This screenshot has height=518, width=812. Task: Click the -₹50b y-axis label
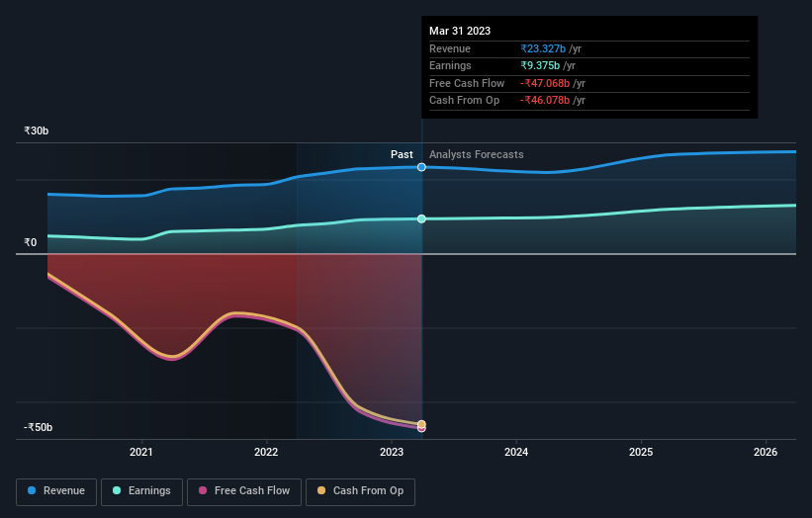click(x=38, y=427)
